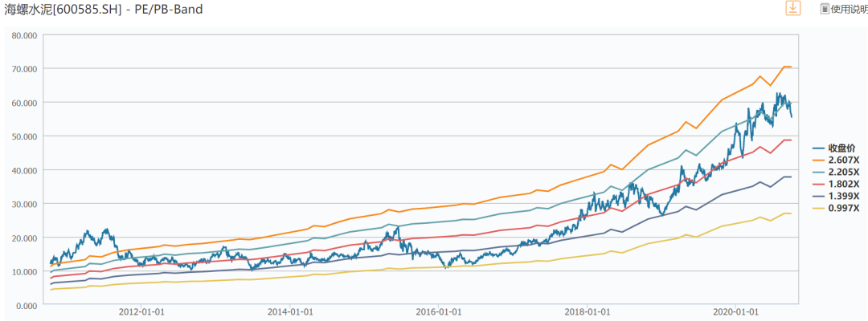Image resolution: width=868 pixels, height=321 pixels.
Task: Click the 2012-01-01 x-axis label
Action: click(141, 312)
